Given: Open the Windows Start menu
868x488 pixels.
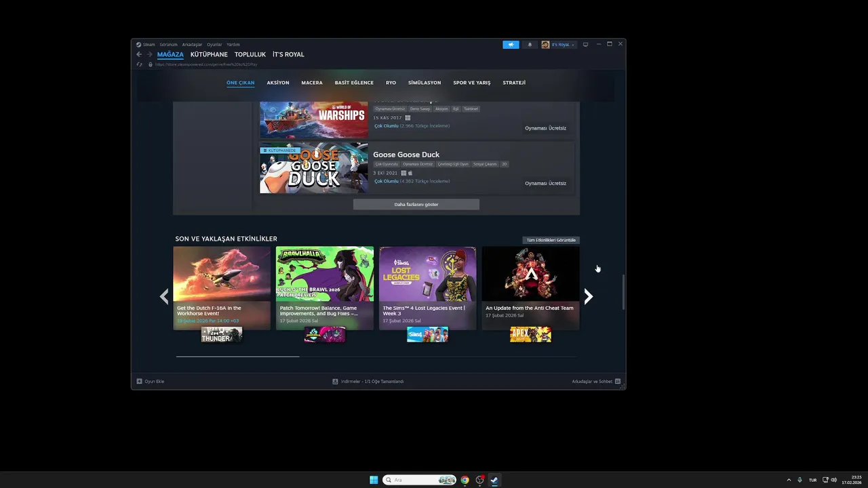Looking at the screenshot, I should pyautogui.click(x=374, y=480).
